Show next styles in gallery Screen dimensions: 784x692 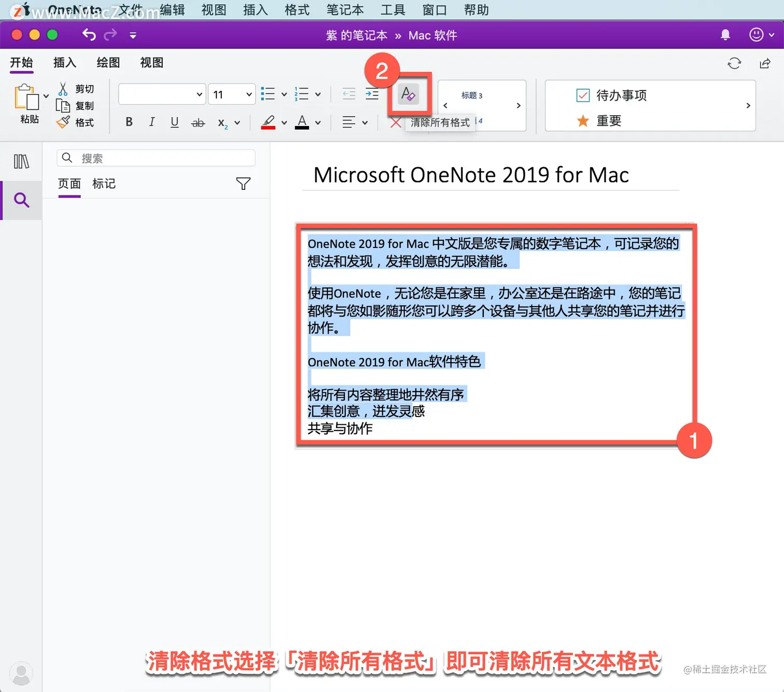click(x=519, y=105)
